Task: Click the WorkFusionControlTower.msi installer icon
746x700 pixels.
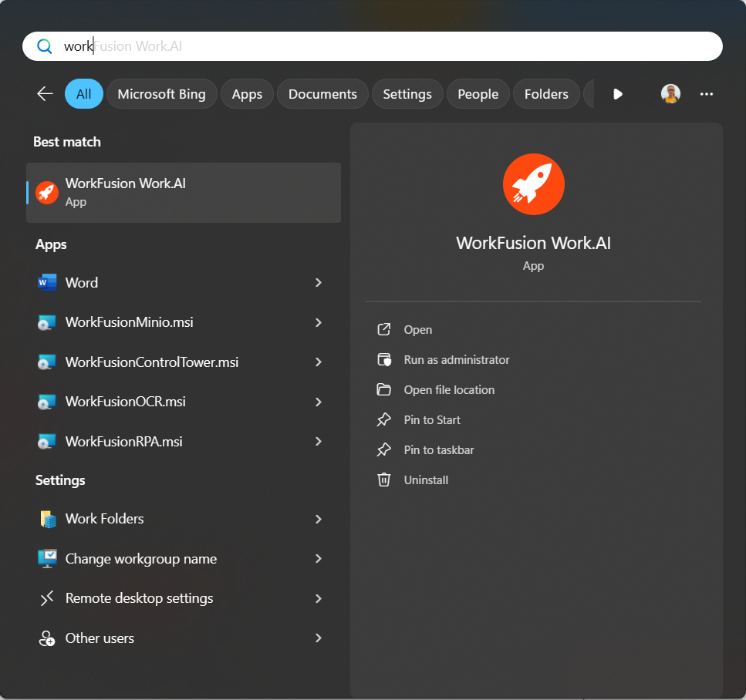Action: pos(47,362)
